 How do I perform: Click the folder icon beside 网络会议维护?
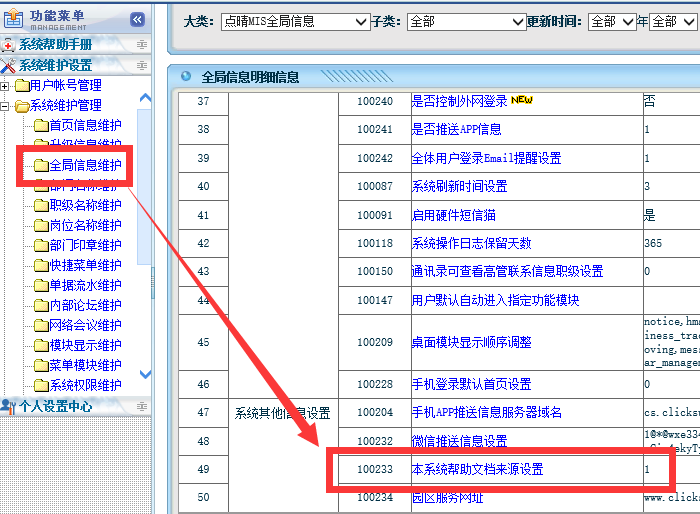pos(40,325)
